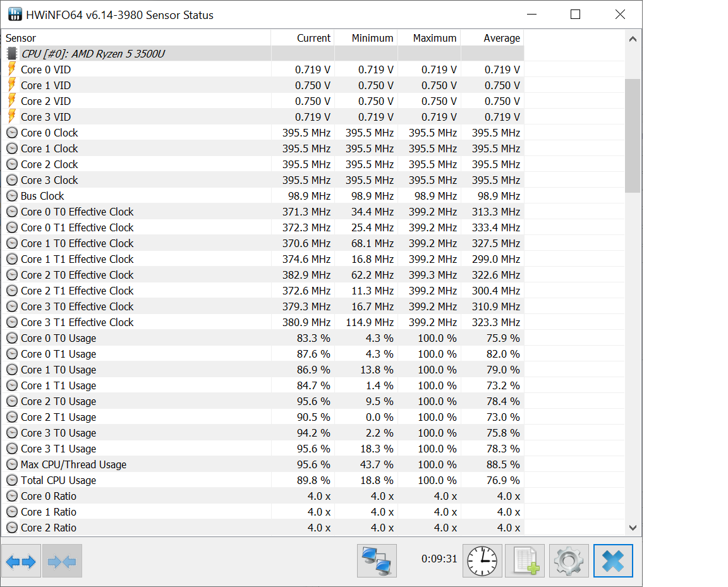Select the Bus Clock row label
This screenshot has width=728, height=587.
click(42, 196)
